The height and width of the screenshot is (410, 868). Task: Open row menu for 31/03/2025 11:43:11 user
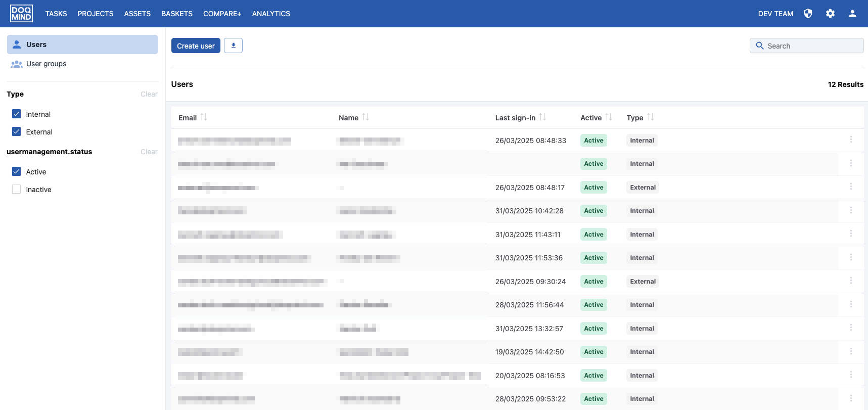click(x=851, y=234)
